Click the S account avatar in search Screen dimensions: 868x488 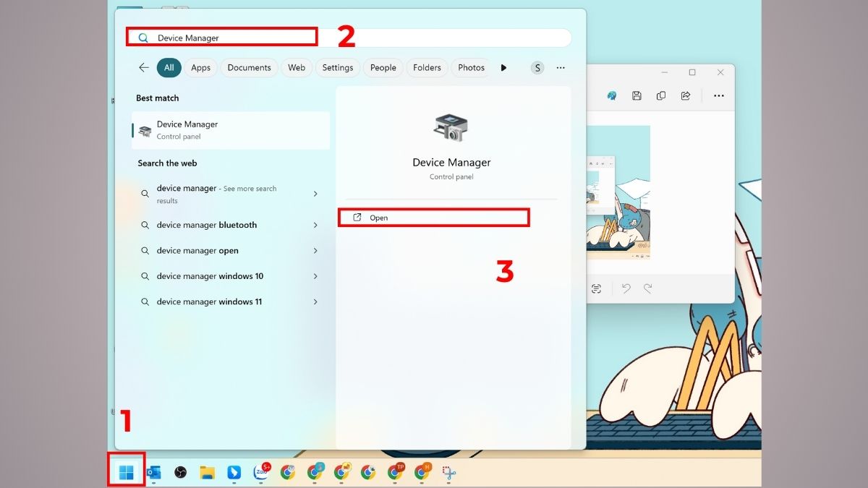[537, 67]
